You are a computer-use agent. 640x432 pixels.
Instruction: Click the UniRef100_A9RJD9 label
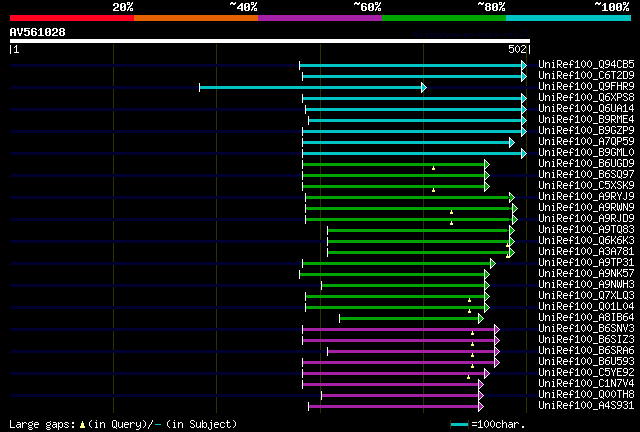[586, 218]
